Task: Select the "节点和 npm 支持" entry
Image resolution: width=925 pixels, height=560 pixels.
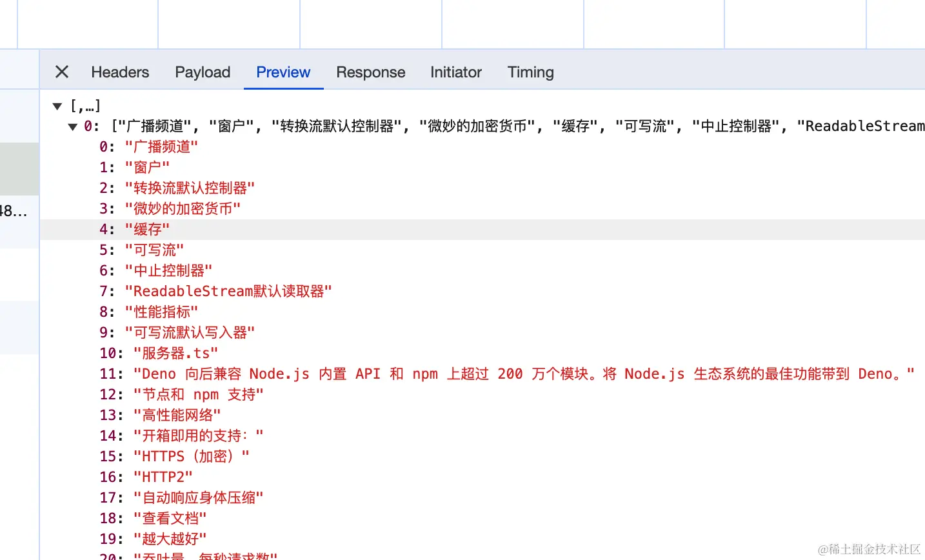Action: pos(198,394)
